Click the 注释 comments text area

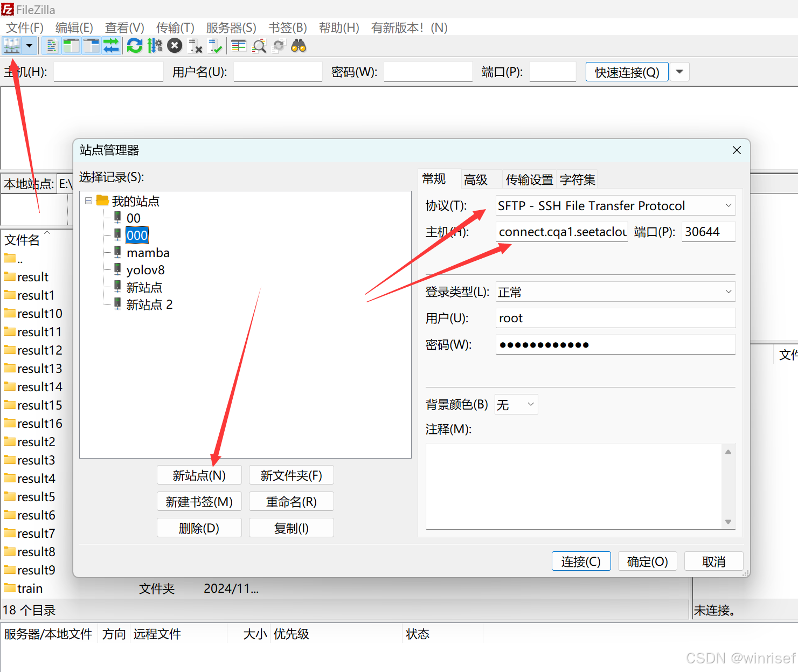point(574,486)
